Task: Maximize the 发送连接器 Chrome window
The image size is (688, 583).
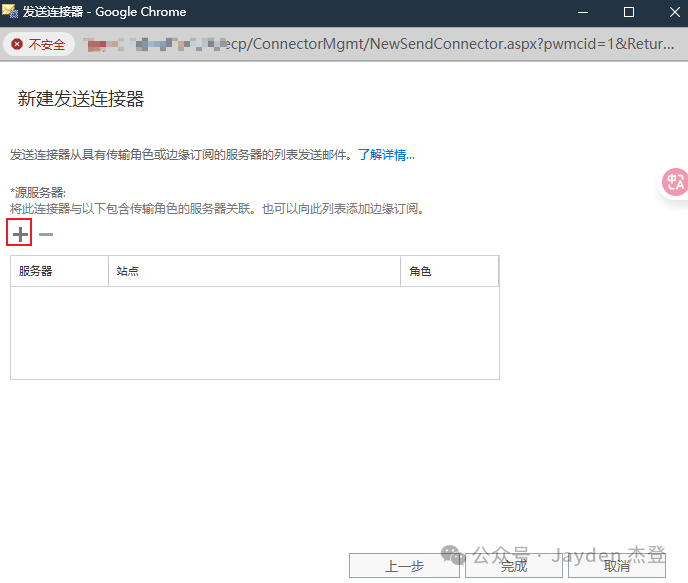Action: pos(629,13)
